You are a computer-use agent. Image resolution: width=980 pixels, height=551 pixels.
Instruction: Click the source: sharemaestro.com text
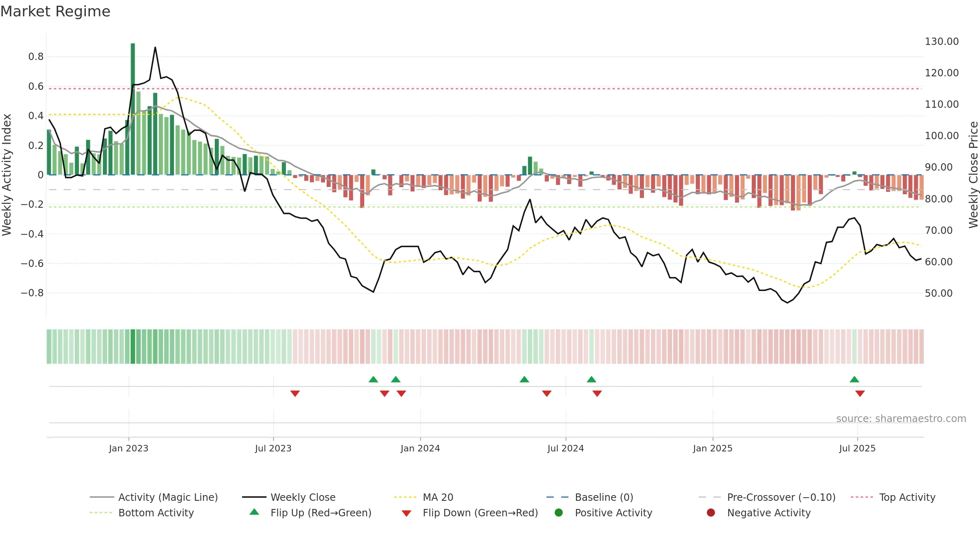pos(901,419)
